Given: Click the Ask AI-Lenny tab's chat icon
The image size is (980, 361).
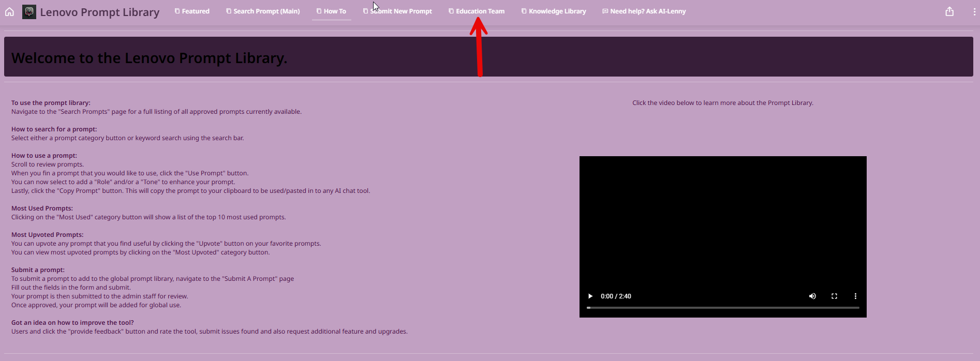Looking at the screenshot, I should click(605, 11).
